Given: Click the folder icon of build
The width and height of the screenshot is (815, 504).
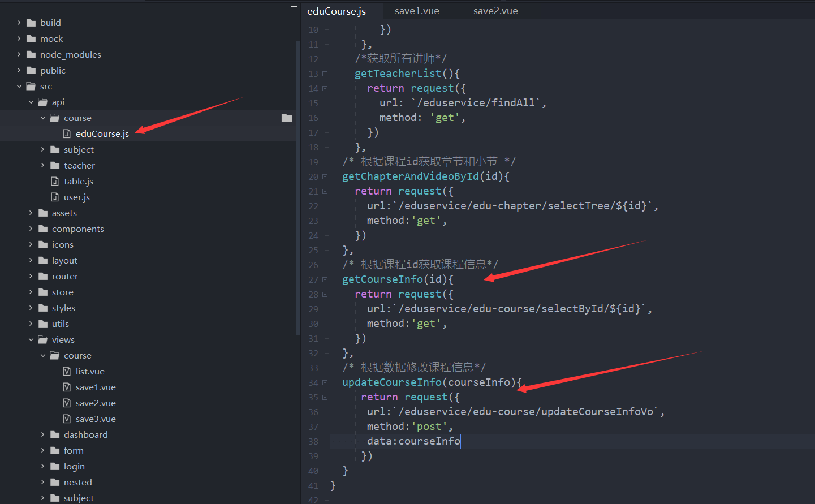Looking at the screenshot, I should [x=31, y=23].
